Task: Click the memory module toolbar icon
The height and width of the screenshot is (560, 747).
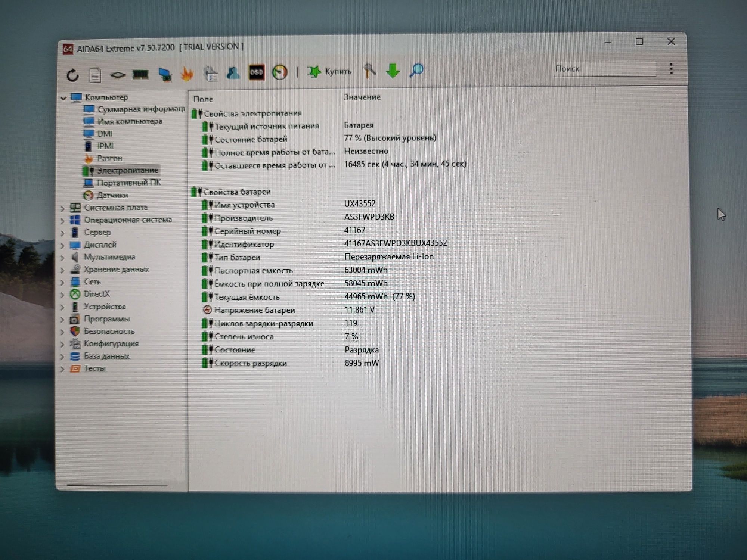Action: click(x=141, y=75)
